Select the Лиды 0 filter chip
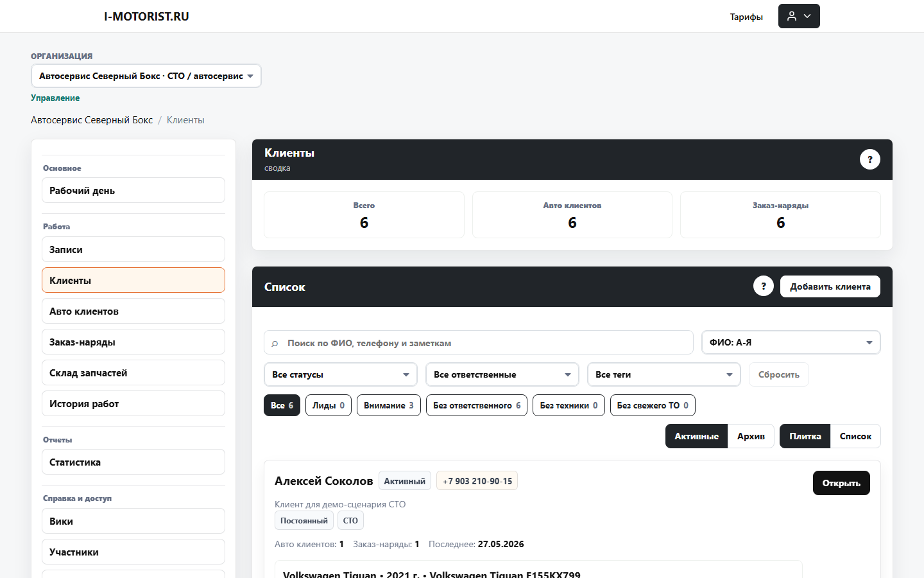 pyautogui.click(x=329, y=405)
